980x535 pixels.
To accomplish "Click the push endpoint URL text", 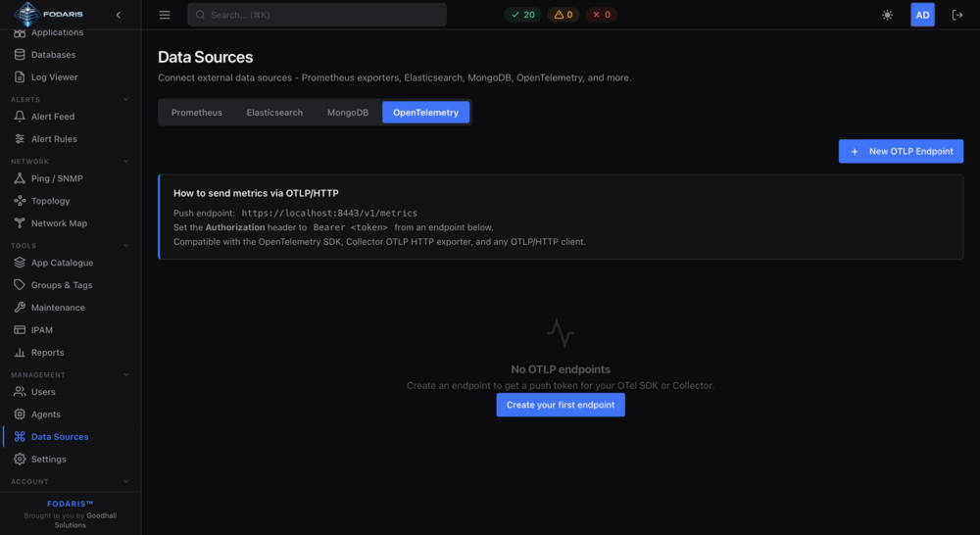I will click(329, 214).
